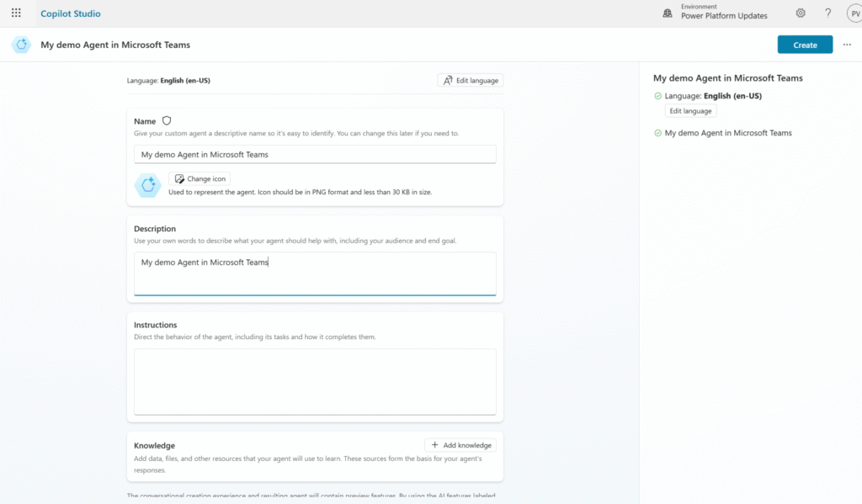This screenshot has height=504, width=862.
Task: Open the app launcher waffle grid
Action: tap(16, 13)
